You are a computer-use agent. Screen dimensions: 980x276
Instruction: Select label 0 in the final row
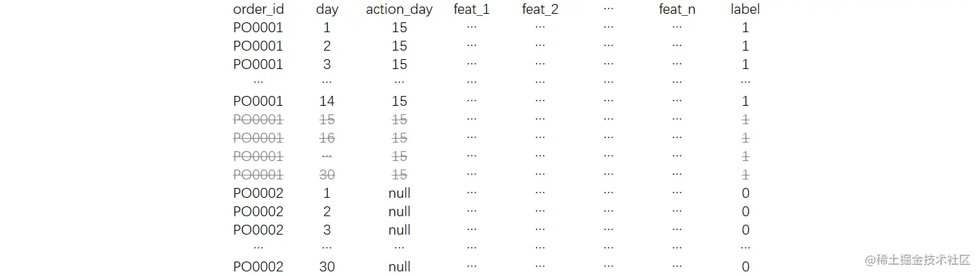coord(746,267)
